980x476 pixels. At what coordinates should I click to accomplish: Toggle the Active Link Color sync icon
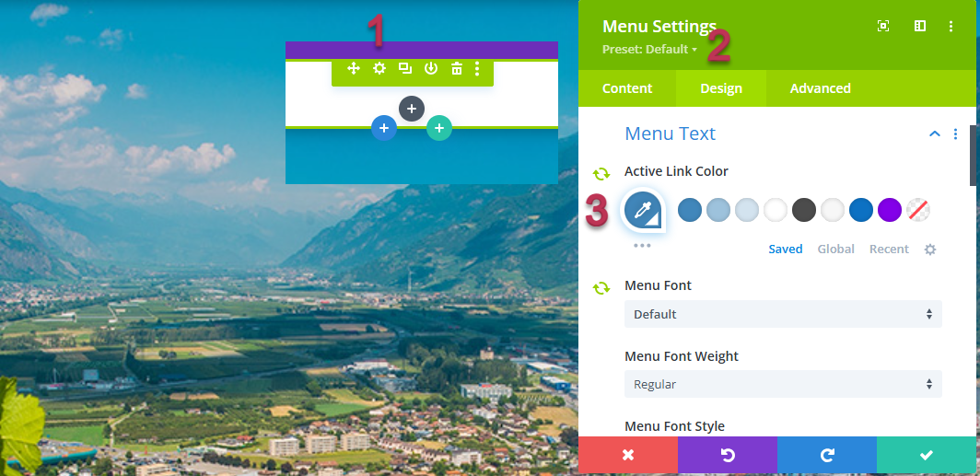601,174
